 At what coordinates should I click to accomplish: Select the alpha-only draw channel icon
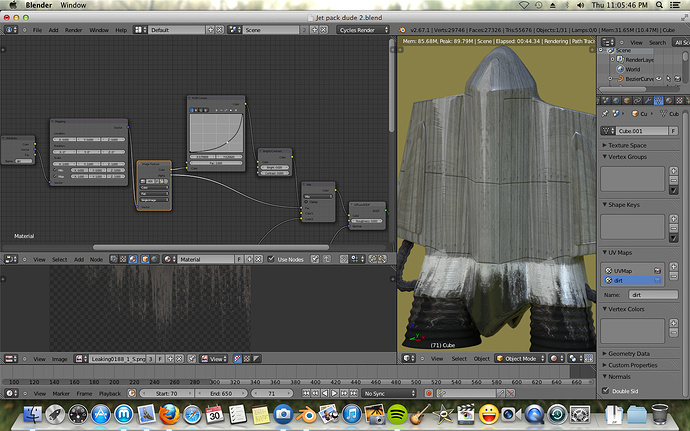pyautogui.click(x=257, y=359)
